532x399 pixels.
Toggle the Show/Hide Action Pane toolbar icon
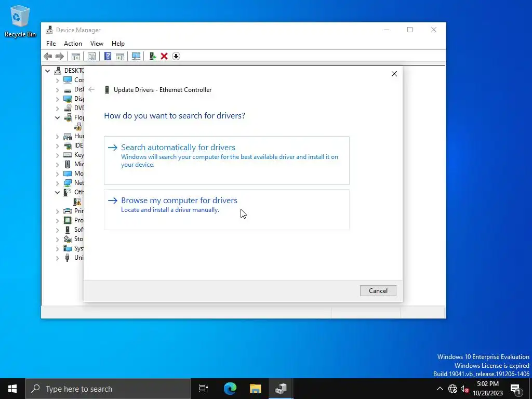(x=120, y=56)
